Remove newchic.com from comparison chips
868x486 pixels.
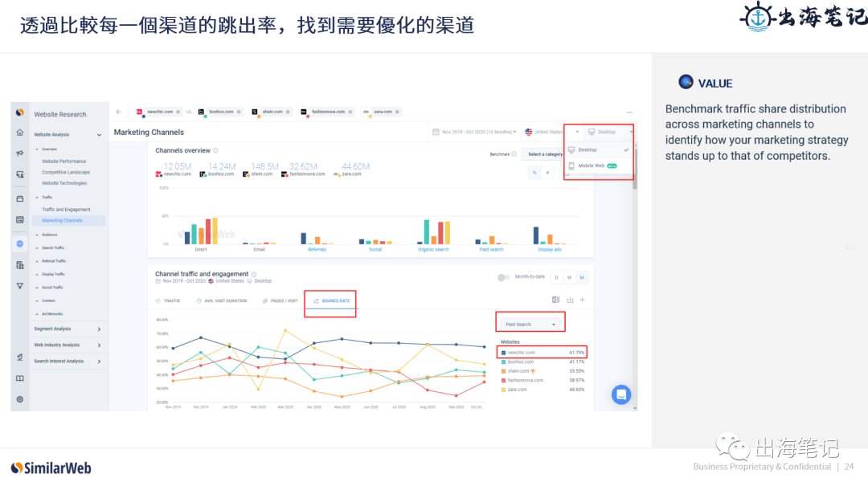tap(178, 112)
